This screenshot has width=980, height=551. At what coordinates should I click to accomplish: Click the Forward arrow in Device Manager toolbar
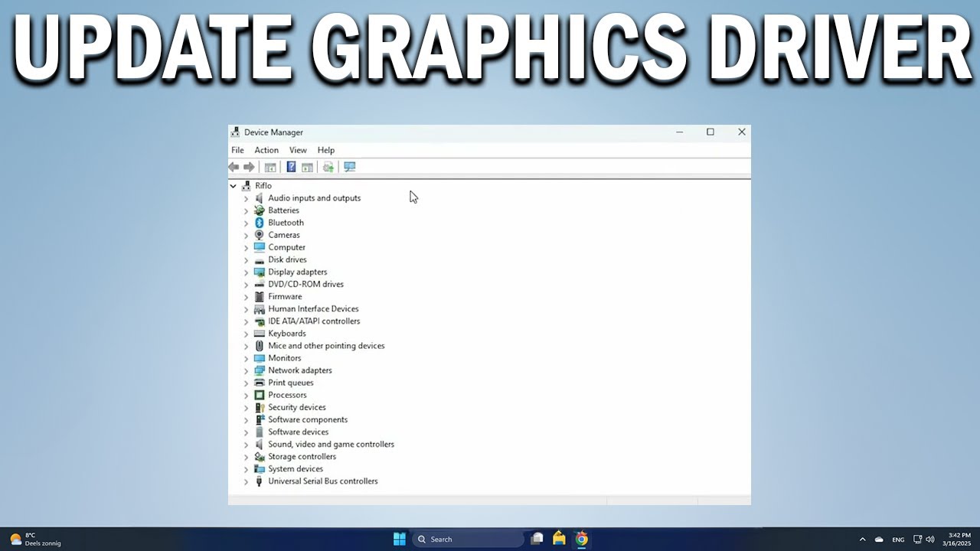(249, 167)
